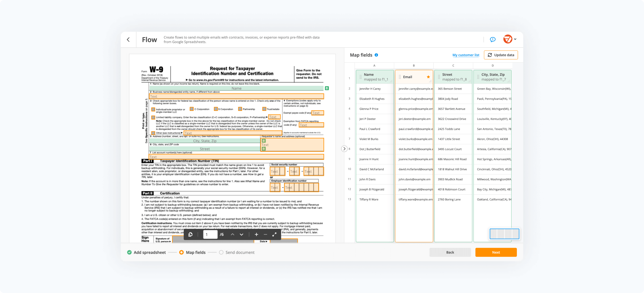Toggle the star on the Email column
Viewport: 644px width, 293px height.
pos(428,77)
